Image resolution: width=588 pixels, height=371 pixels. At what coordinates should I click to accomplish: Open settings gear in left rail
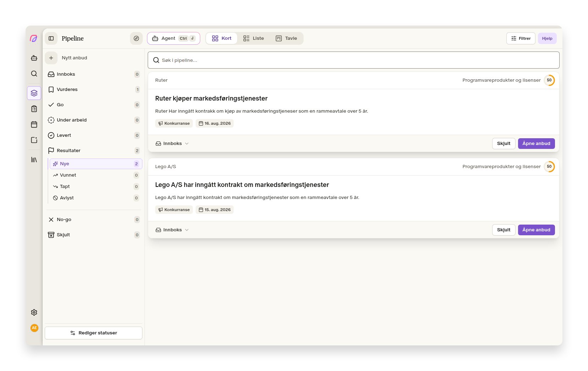34,312
